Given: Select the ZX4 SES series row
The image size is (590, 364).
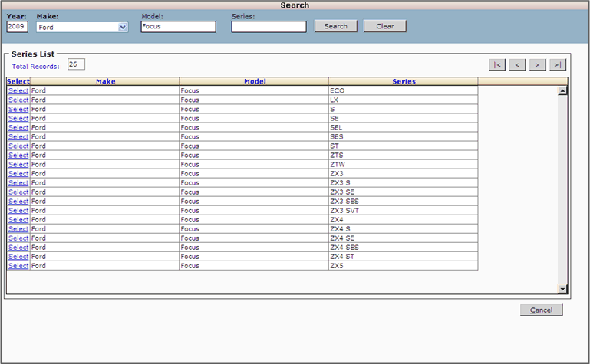Looking at the screenshot, I should [18, 248].
